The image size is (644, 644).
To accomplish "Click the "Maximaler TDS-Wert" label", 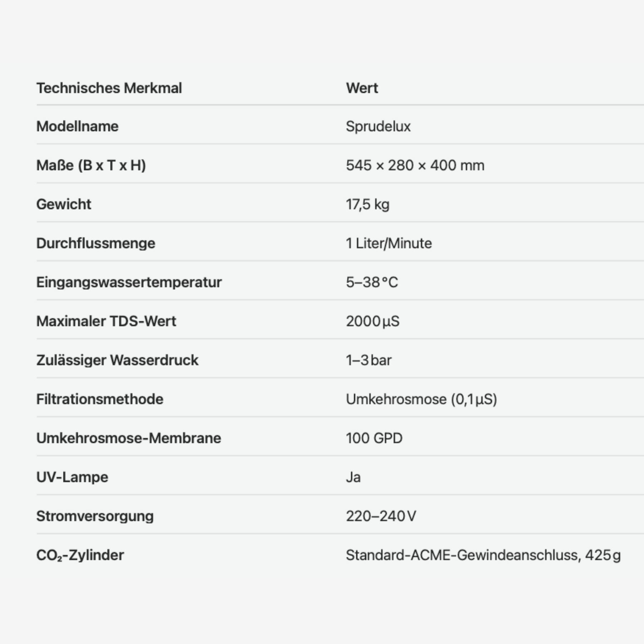I will click(106, 321).
